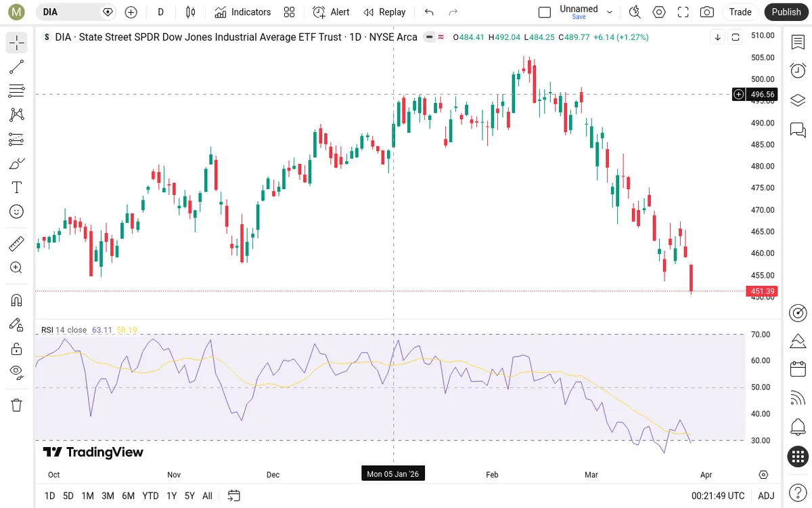Toggle magnet mode
Viewport: 812px width, 508px height.
[17, 300]
